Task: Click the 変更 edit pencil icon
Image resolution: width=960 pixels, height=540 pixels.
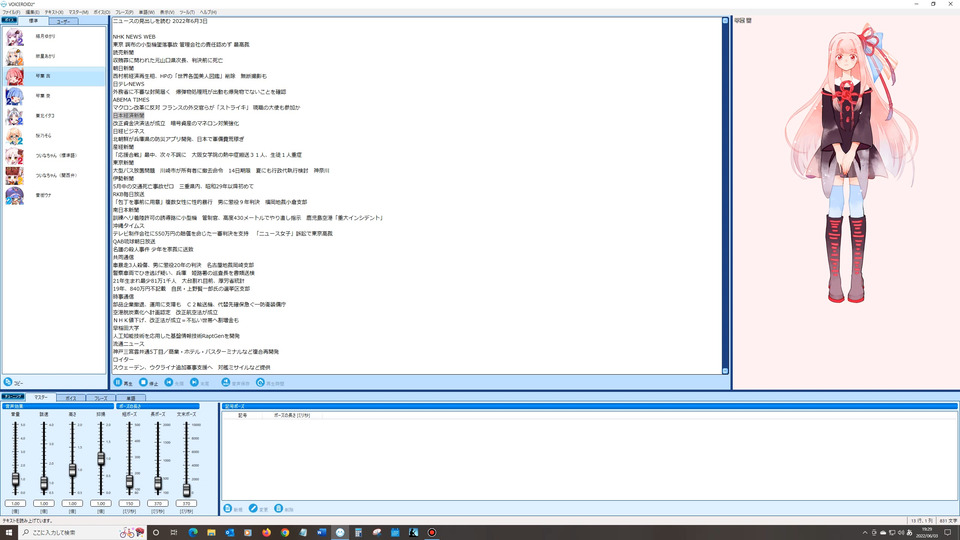Action: click(253, 508)
